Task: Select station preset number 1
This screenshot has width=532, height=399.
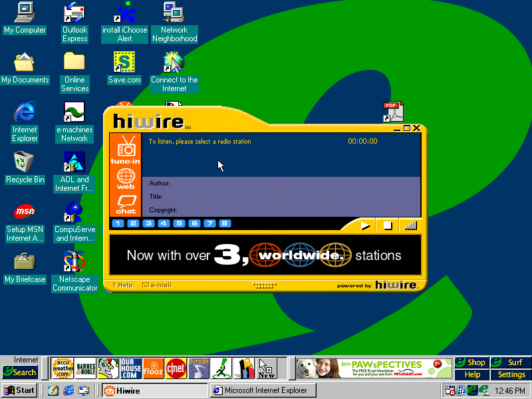Action: [118, 223]
